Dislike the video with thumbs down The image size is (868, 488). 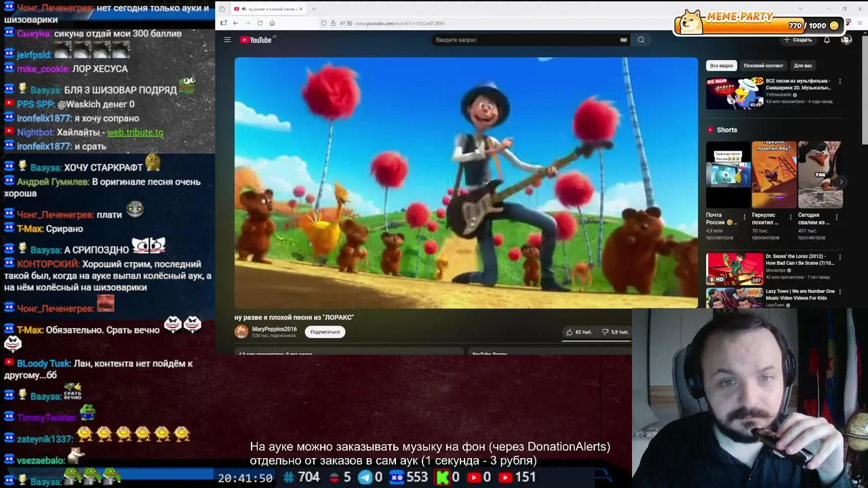tap(616, 332)
